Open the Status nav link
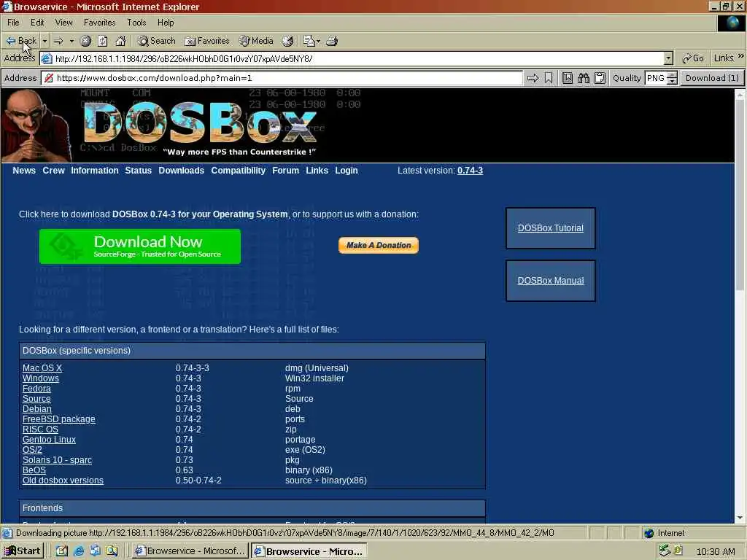This screenshot has height=560, width=747. click(x=138, y=171)
